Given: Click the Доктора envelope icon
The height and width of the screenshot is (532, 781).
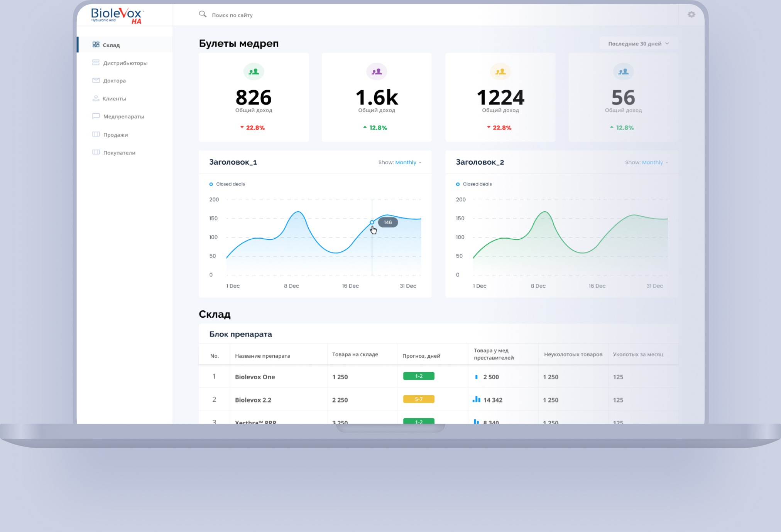Looking at the screenshot, I should [96, 80].
